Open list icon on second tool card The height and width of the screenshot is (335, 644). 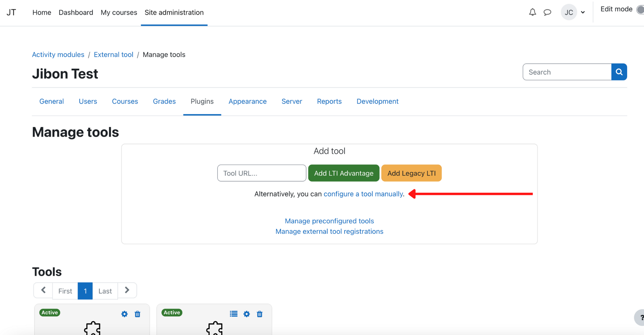click(233, 314)
